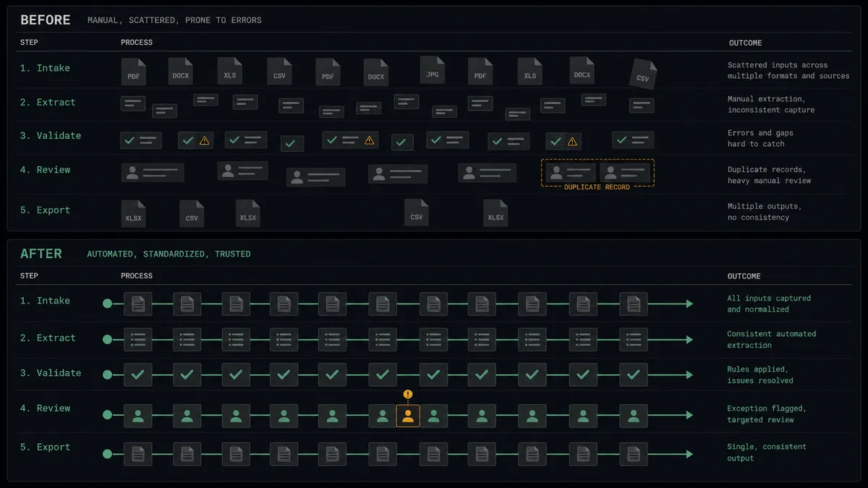Click the STEP column header in After section
868x488 pixels.
(30, 275)
